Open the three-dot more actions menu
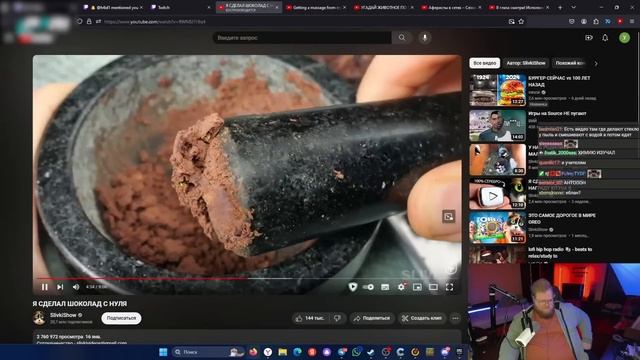The height and width of the screenshot is (360, 640). (456, 318)
